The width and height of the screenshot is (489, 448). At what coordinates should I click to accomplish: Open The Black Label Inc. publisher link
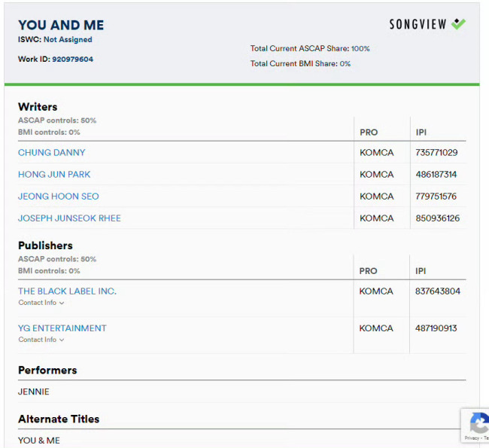[67, 291]
